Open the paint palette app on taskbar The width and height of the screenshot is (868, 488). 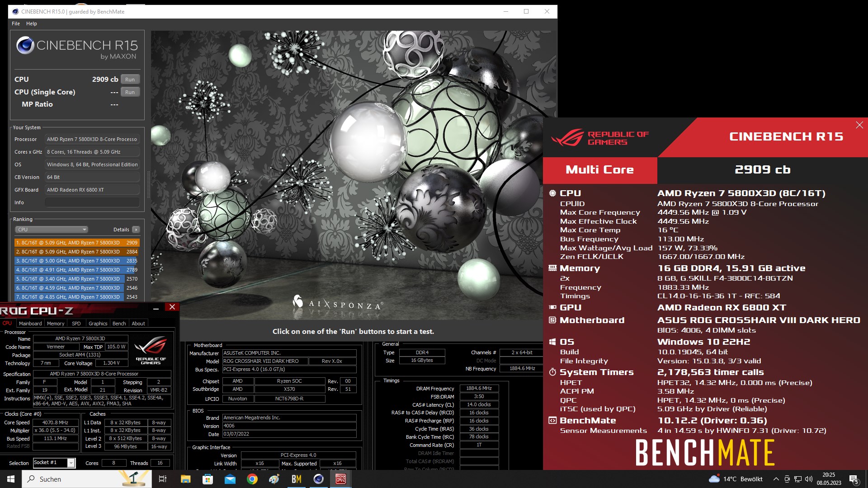[274, 479]
